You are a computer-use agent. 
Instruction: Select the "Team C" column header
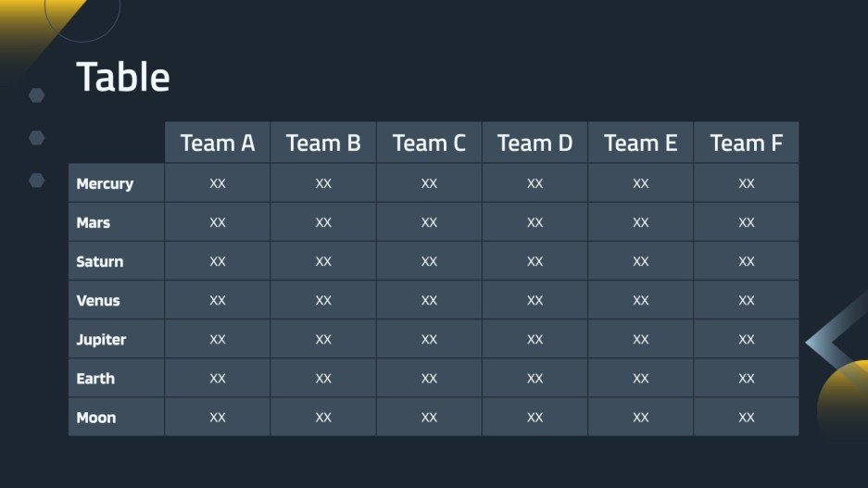[x=429, y=143]
